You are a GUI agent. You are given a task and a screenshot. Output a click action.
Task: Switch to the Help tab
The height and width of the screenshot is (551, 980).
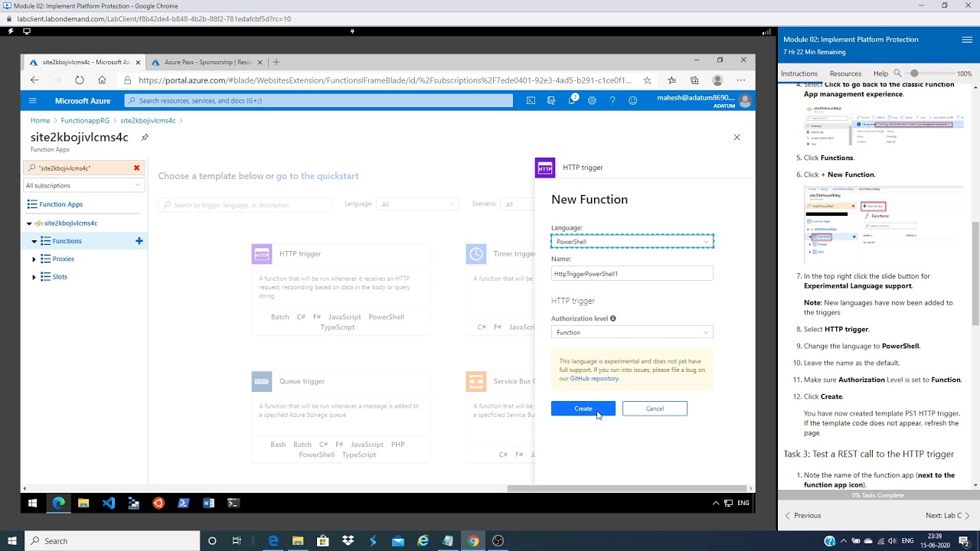pyautogui.click(x=880, y=73)
